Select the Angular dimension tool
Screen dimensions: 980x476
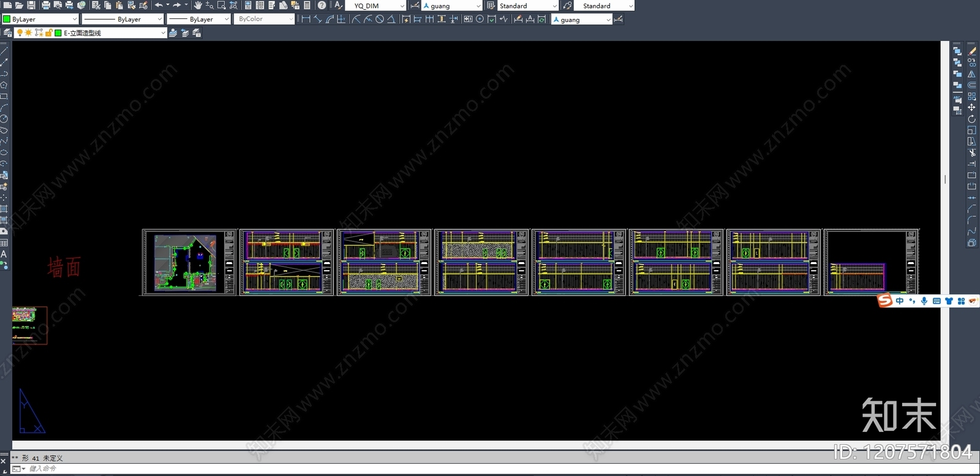[391, 19]
